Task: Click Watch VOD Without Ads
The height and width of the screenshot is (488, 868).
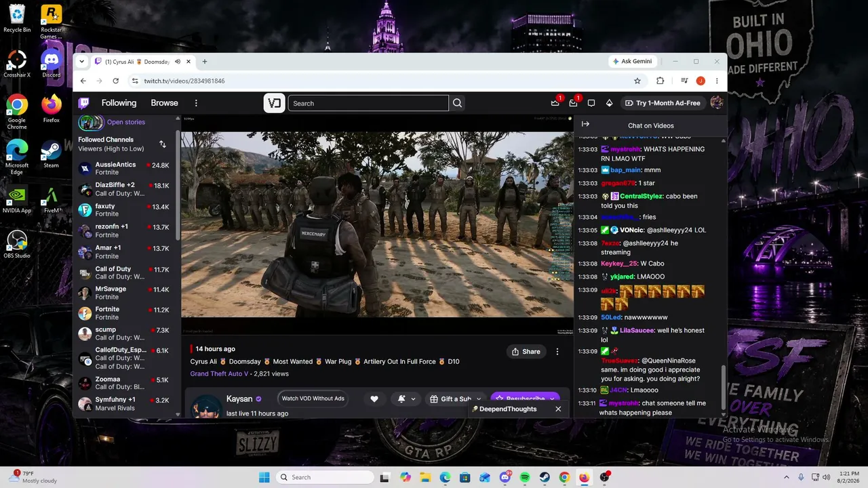Action: [313, 399]
